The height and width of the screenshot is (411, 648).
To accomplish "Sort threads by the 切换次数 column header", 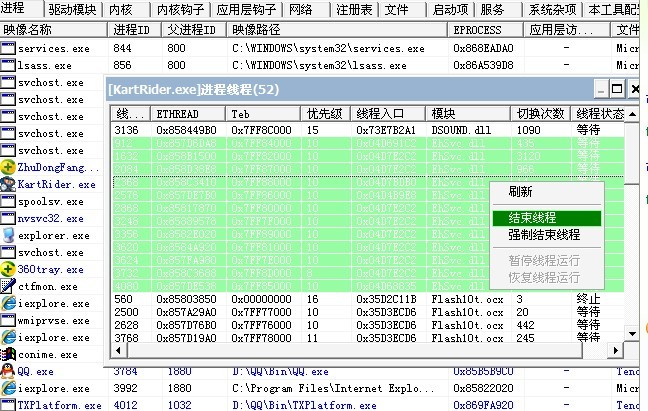I will (x=538, y=114).
